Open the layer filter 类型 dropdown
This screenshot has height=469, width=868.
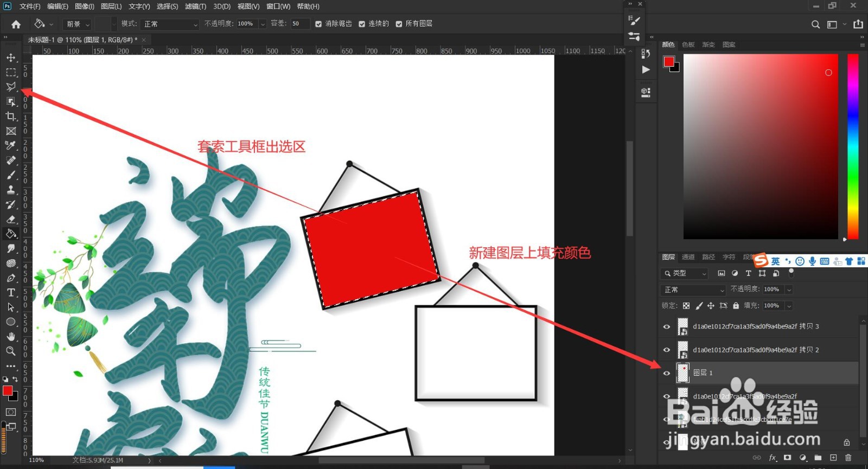685,273
